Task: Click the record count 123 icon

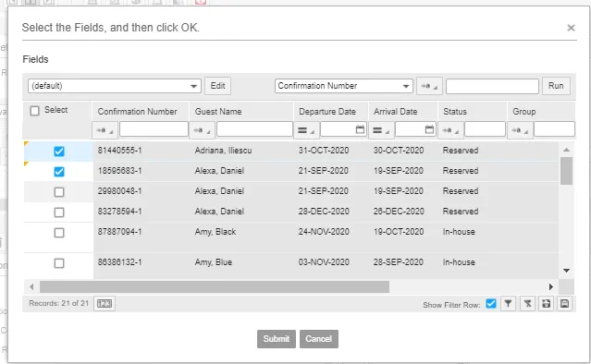Action: 105,303
